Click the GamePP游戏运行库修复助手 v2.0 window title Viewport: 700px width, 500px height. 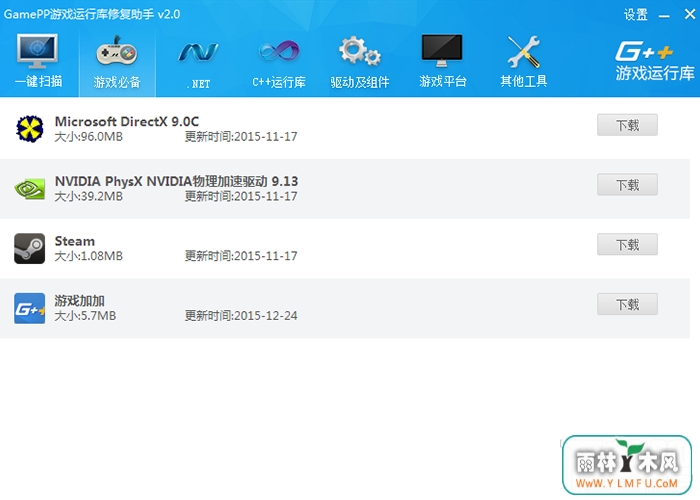click(x=92, y=14)
